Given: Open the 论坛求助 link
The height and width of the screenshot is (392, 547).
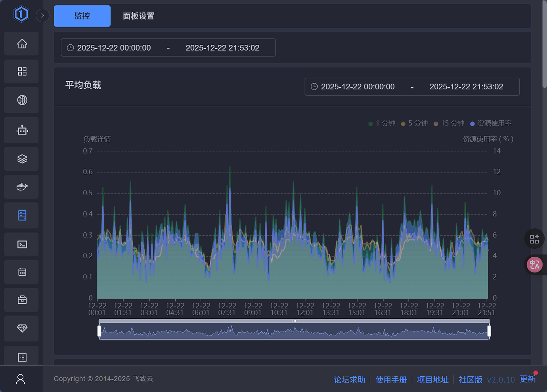Looking at the screenshot, I should point(349,380).
